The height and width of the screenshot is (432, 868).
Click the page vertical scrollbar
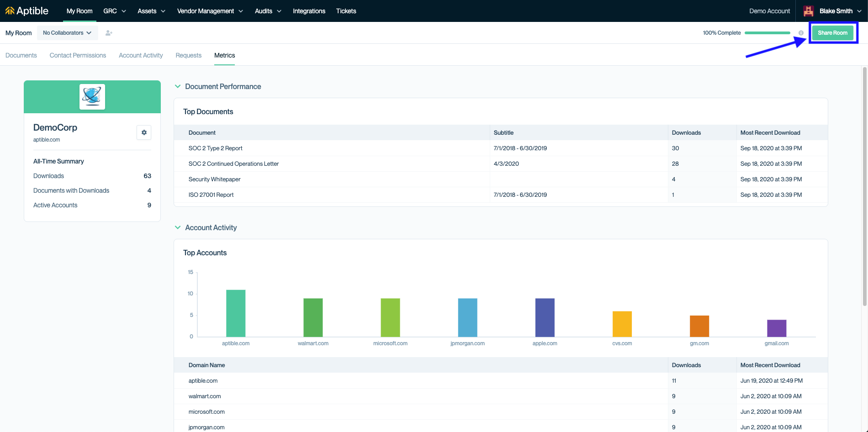click(x=864, y=186)
